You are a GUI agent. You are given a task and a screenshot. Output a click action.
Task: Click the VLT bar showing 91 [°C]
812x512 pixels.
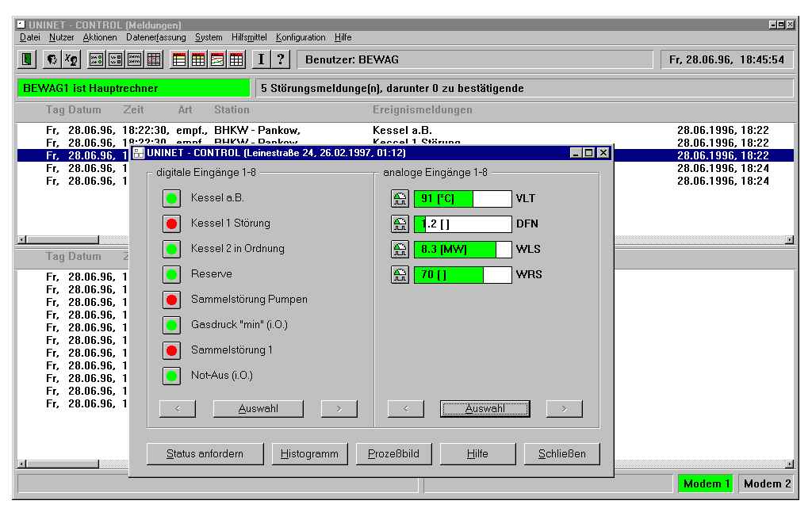[463, 198]
